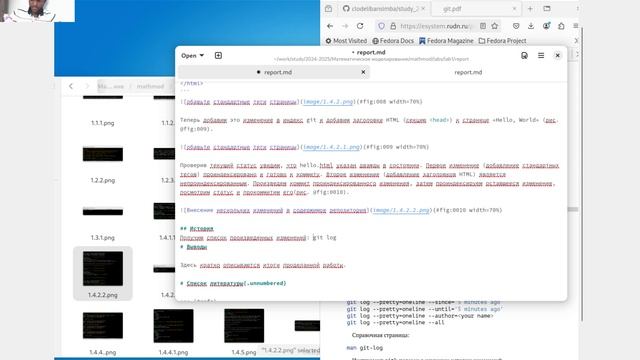Click the mathmod path segment in file manager

(150, 87)
